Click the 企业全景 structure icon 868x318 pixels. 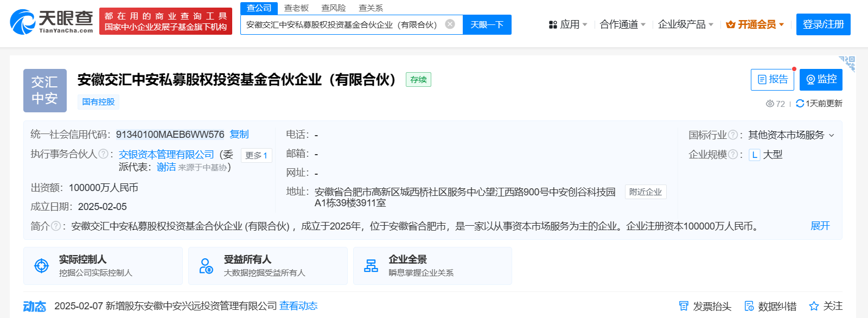tap(371, 266)
